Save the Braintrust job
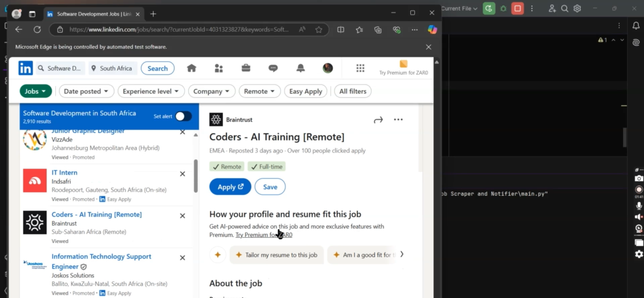The height and width of the screenshot is (298, 644). 270,187
